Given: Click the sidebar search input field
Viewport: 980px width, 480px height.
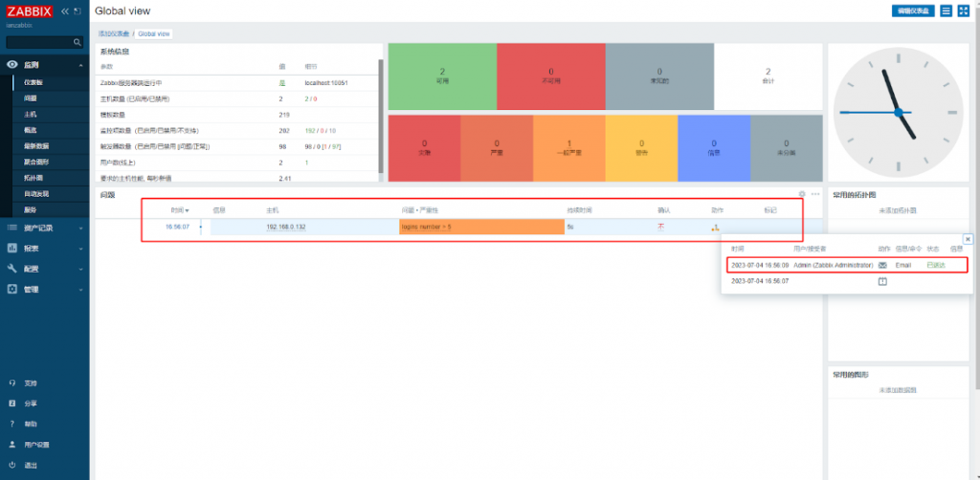Looking at the screenshot, I should [38, 42].
